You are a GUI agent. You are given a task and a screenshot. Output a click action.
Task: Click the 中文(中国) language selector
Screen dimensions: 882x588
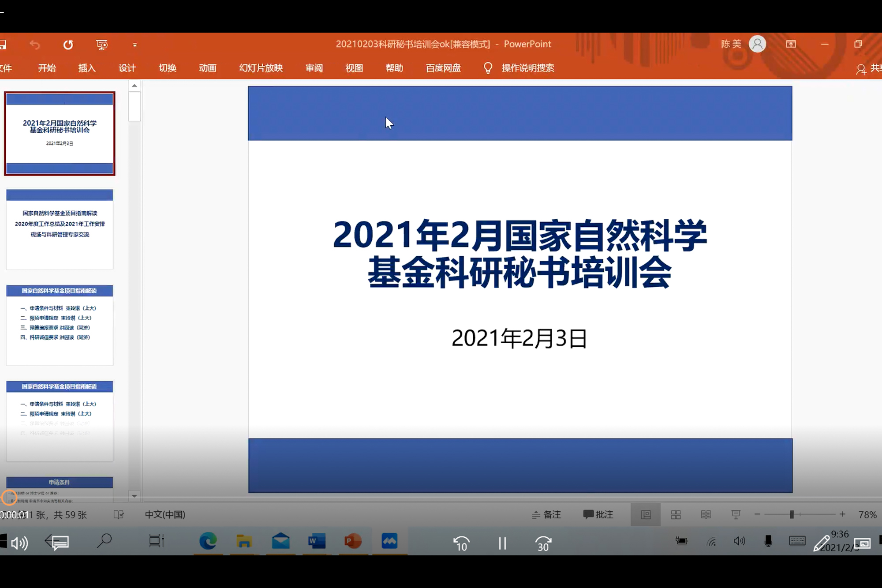[x=165, y=514]
